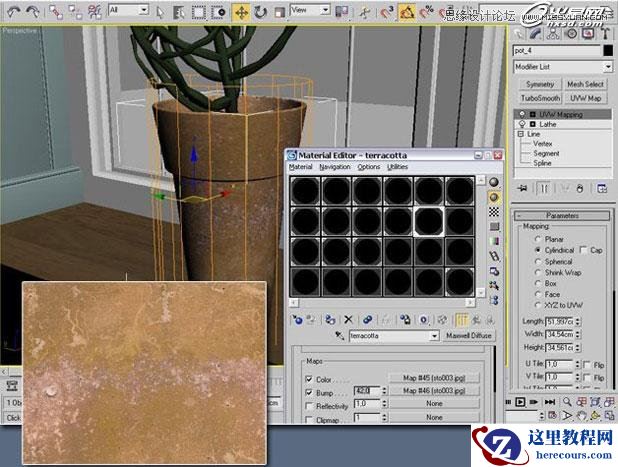Choose the Select and Rotate tool
The width and height of the screenshot is (618, 467).
(x=259, y=12)
